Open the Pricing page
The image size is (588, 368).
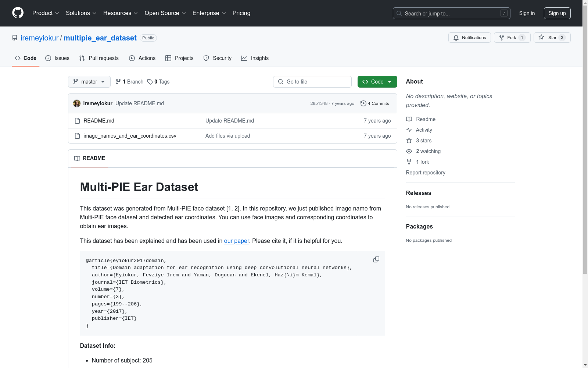pos(241,13)
